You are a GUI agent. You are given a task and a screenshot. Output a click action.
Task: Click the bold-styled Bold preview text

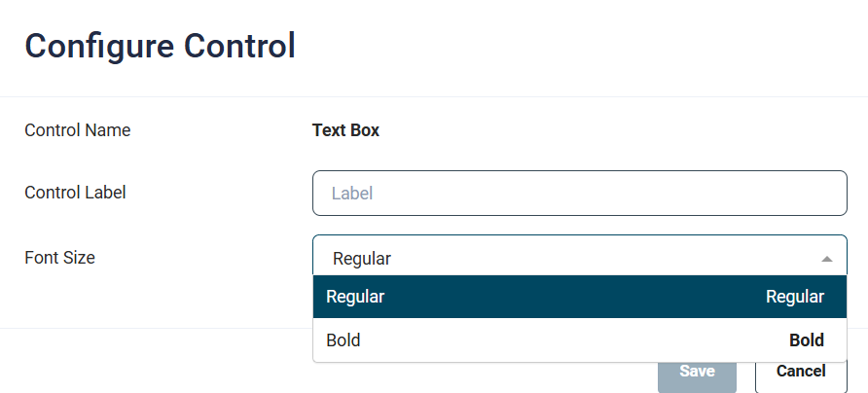point(806,340)
